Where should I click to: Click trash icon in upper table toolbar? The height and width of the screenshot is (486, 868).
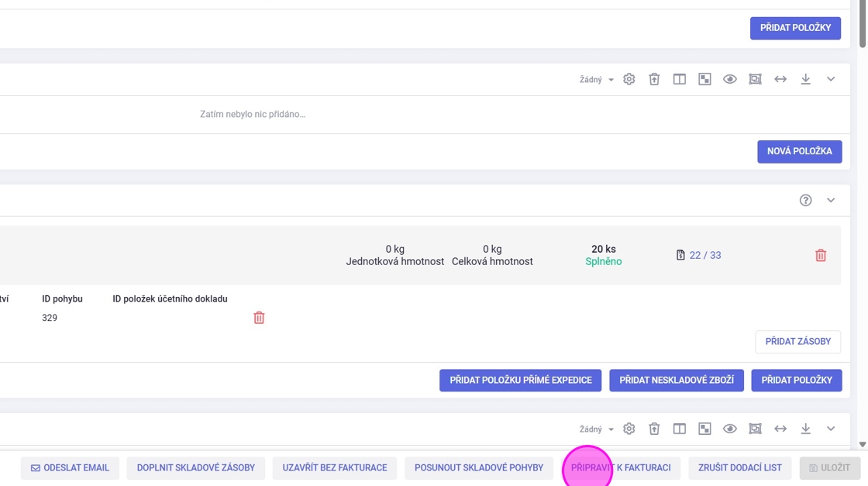pos(654,79)
